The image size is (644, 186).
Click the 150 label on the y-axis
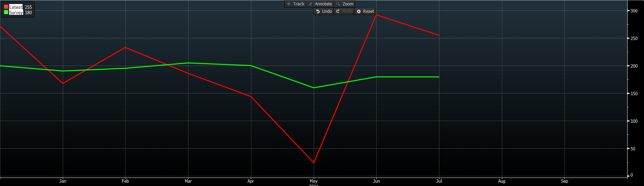[634, 94]
